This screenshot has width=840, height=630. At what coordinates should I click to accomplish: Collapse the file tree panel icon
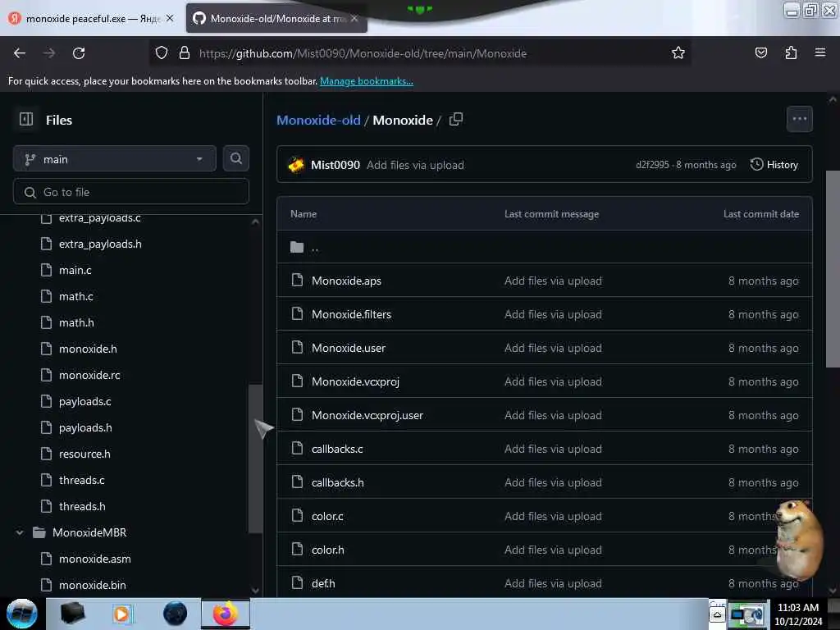pos(26,119)
